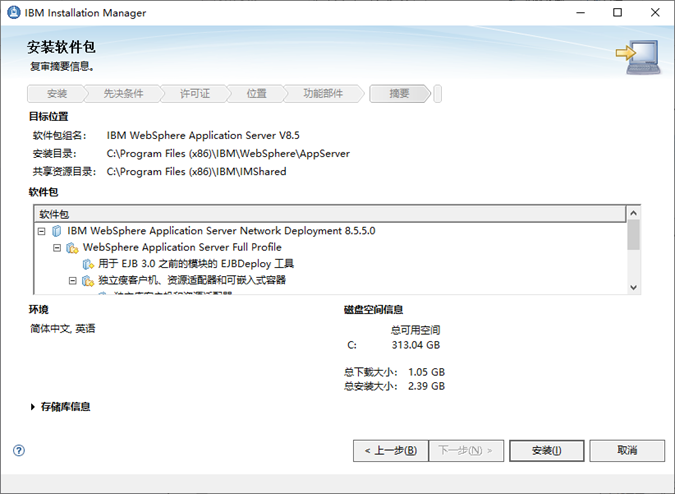The width and height of the screenshot is (675, 494).
Task: Click the 磁盘空间信息 heading
Action: click(373, 310)
